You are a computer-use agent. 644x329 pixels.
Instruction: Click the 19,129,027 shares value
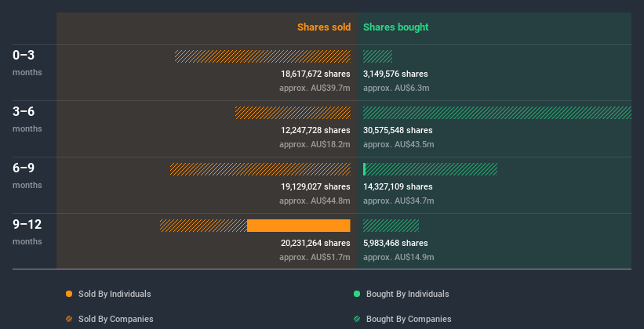[315, 186]
